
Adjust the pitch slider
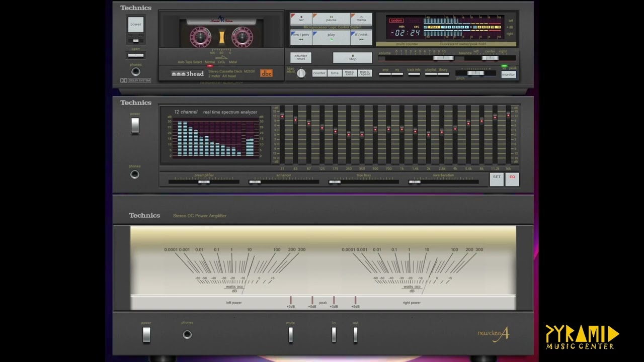click(475, 73)
